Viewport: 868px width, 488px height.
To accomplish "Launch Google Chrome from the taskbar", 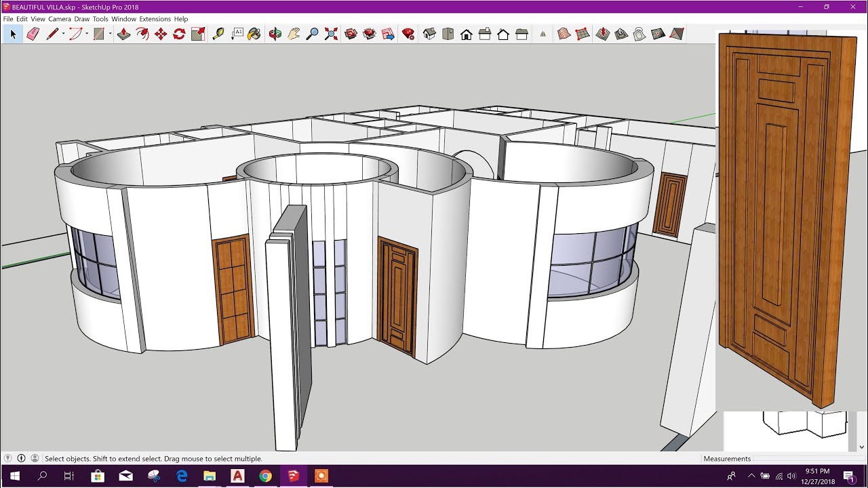I will click(x=265, y=476).
